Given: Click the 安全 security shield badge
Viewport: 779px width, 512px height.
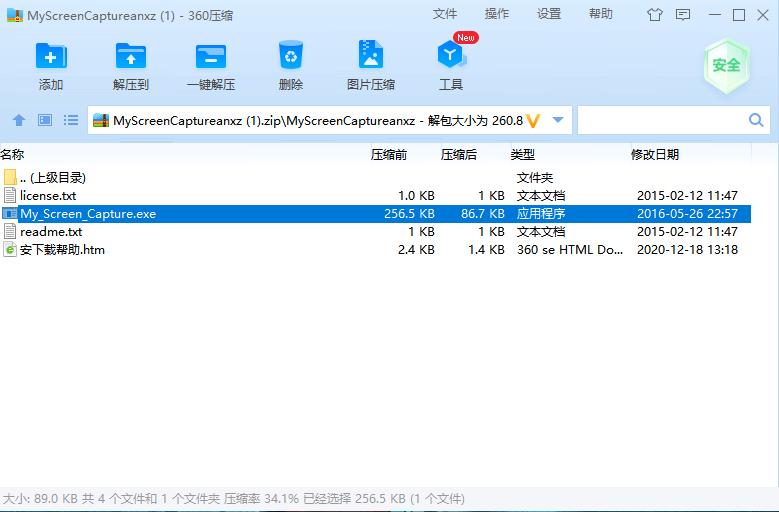Looking at the screenshot, I should 726,66.
